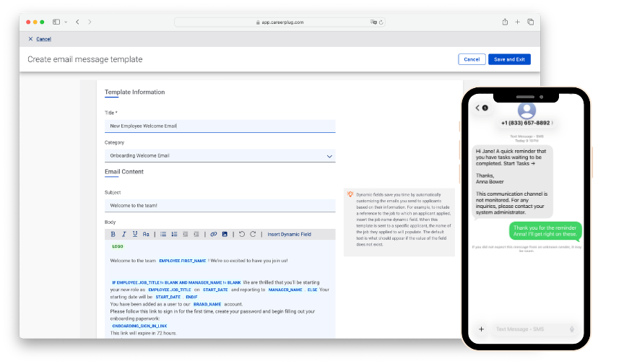Reload the page in Safari
Screen dimensions: 624x364
pyautogui.click(x=381, y=22)
